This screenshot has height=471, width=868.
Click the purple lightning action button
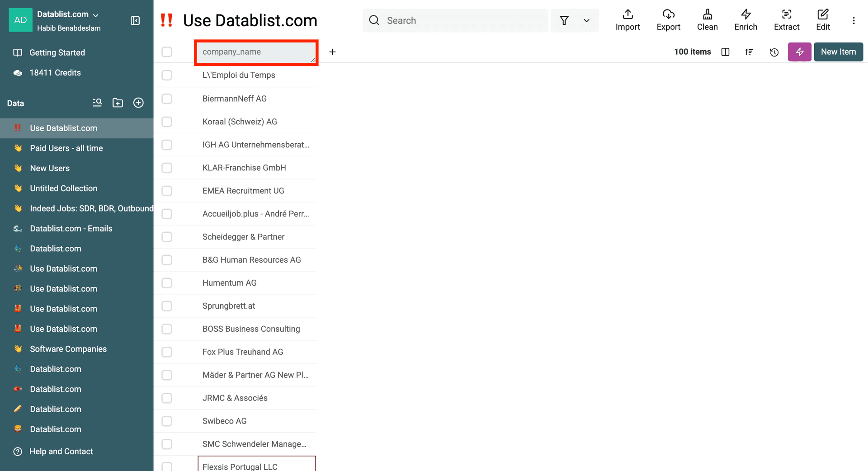tap(799, 52)
